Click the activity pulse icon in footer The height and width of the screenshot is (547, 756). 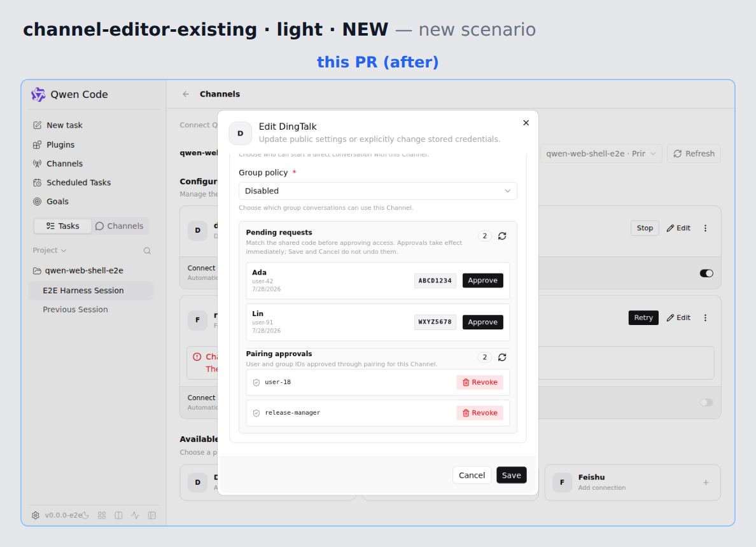tap(136, 515)
